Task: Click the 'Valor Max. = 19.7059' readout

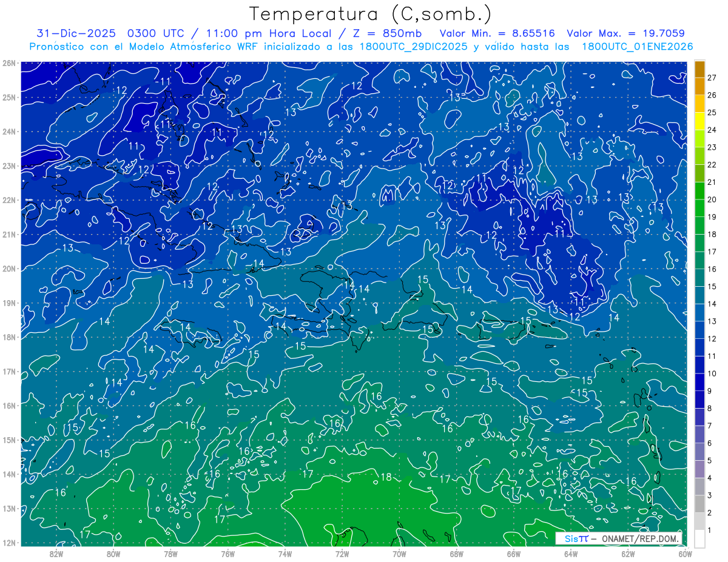Action: [x=626, y=33]
